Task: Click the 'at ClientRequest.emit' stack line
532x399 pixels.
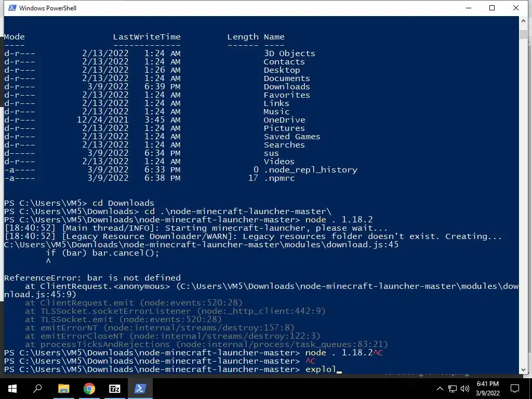Action: click(134, 303)
